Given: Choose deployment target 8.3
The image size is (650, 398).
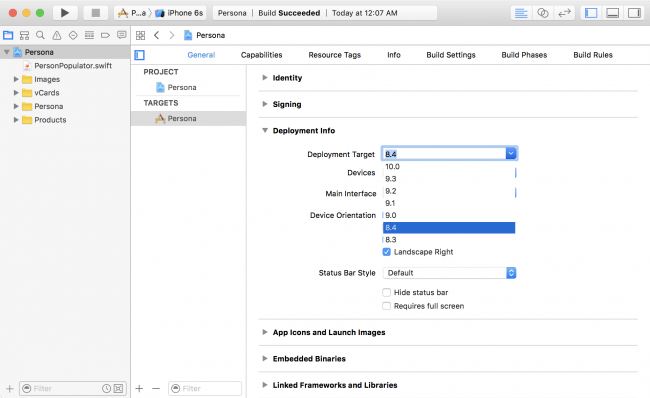Looking at the screenshot, I should click(x=449, y=240).
